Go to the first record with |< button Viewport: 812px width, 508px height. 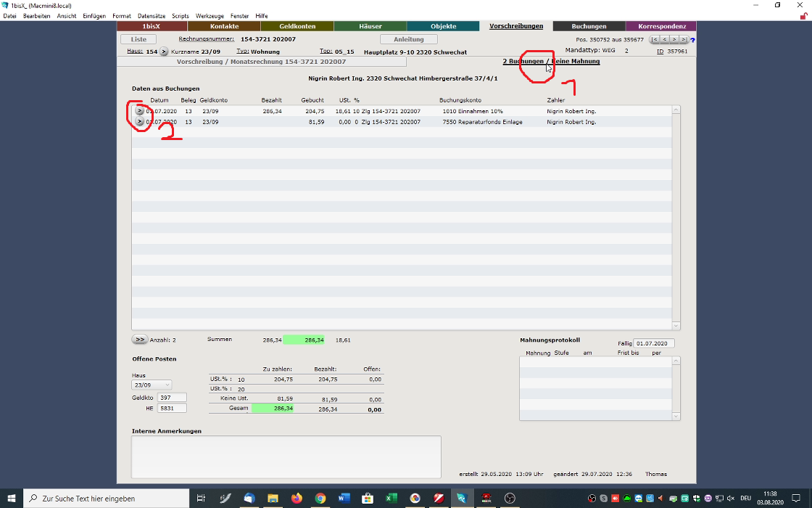[655, 39]
